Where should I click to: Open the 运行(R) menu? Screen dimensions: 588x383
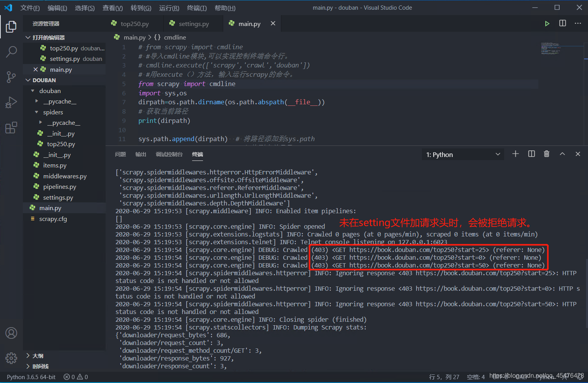[169, 8]
